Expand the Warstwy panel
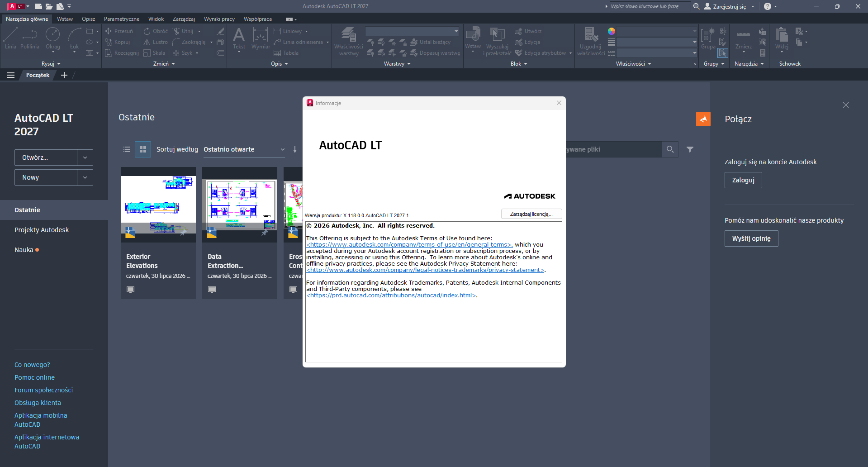Screen dimensions: 868x467 coord(397,64)
